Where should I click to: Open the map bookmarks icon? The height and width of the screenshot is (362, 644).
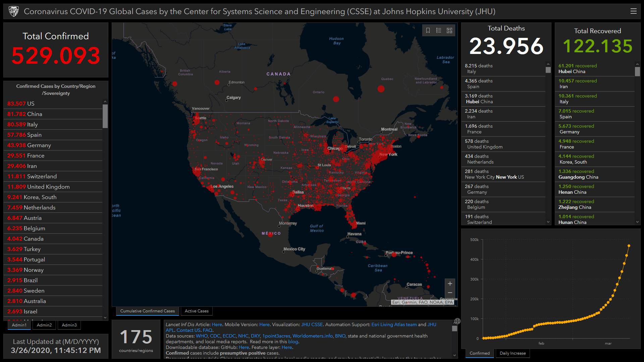pyautogui.click(x=428, y=31)
